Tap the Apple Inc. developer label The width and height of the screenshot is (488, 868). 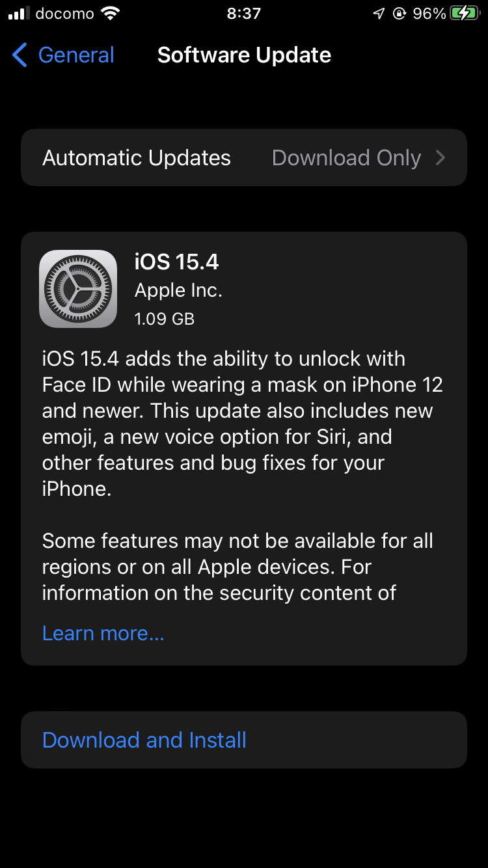point(178,291)
